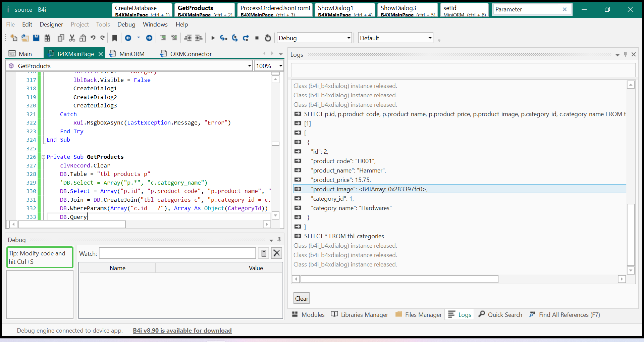
Task: Open the navigation history dropdown arrow
Action: (139, 38)
